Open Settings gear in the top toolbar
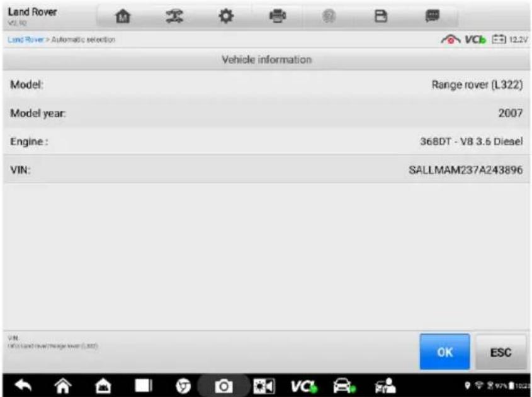 tap(226, 16)
